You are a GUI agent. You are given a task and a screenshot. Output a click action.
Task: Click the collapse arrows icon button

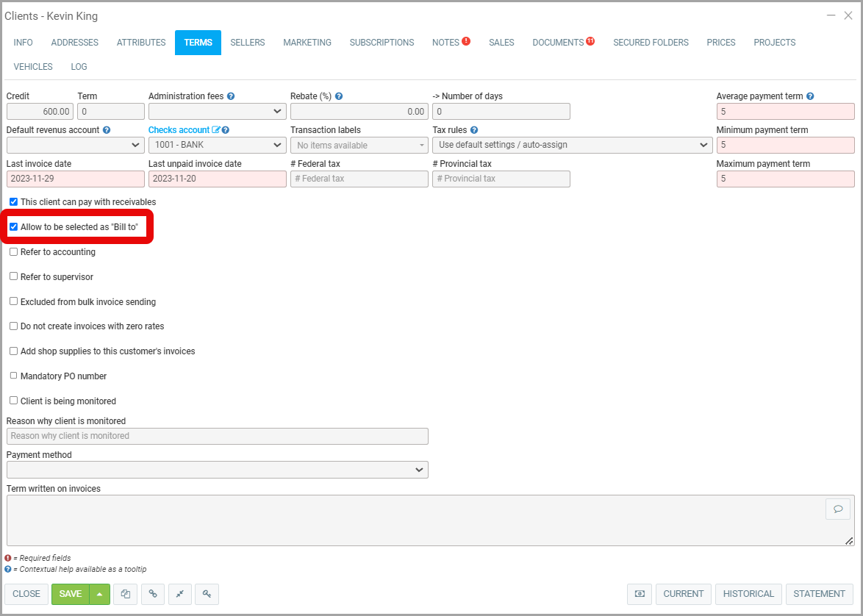pyautogui.click(x=180, y=594)
